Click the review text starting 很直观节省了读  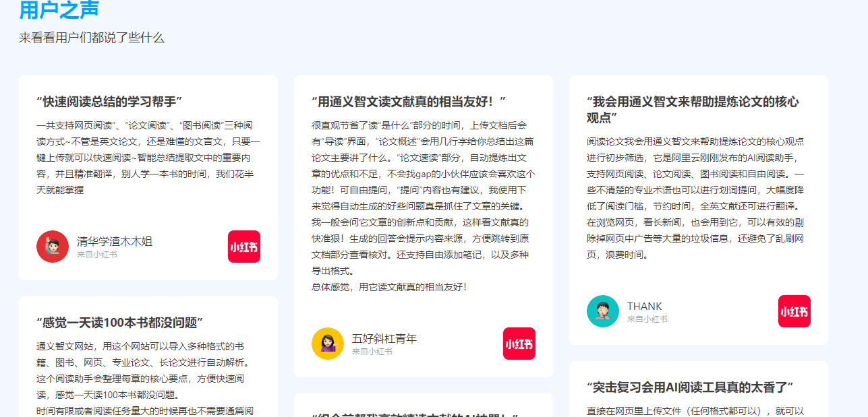coord(424,198)
